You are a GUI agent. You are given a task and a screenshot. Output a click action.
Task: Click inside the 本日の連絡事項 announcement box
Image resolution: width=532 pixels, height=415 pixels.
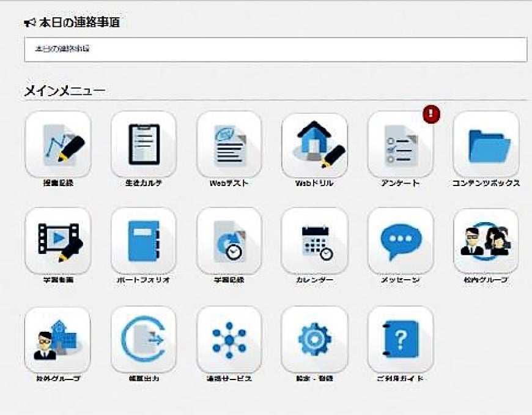[276, 50]
